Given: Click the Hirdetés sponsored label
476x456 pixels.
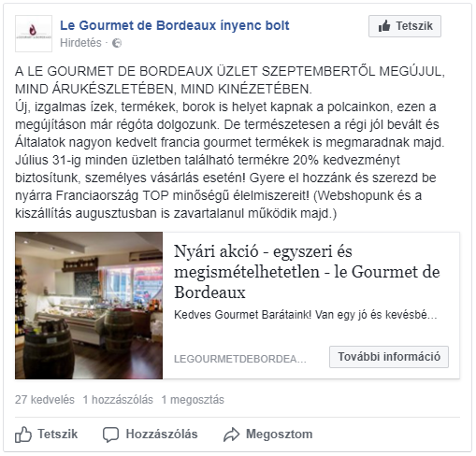Looking at the screenshot, I should click(80, 43).
